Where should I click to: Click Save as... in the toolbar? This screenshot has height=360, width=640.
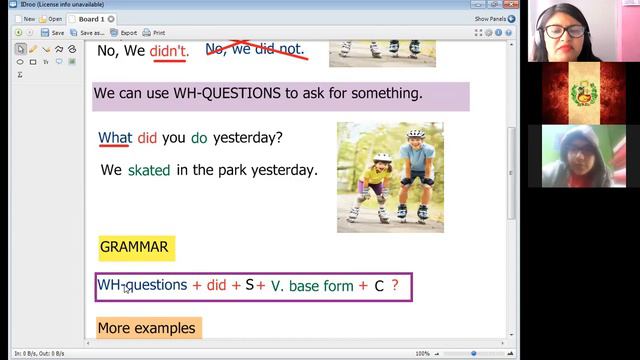87,33
